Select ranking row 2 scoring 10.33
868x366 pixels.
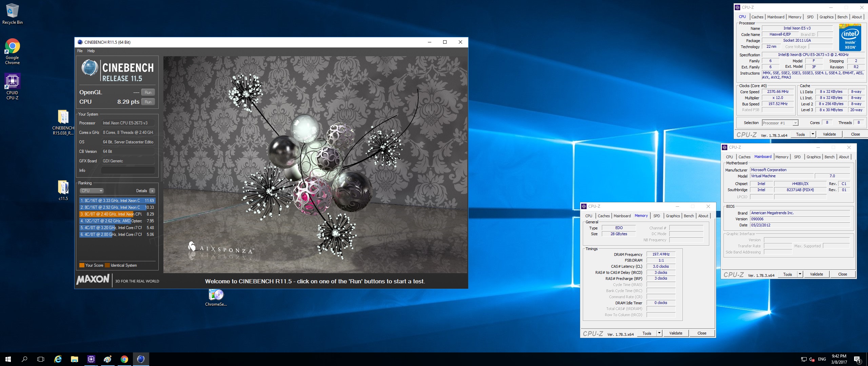pos(117,207)
